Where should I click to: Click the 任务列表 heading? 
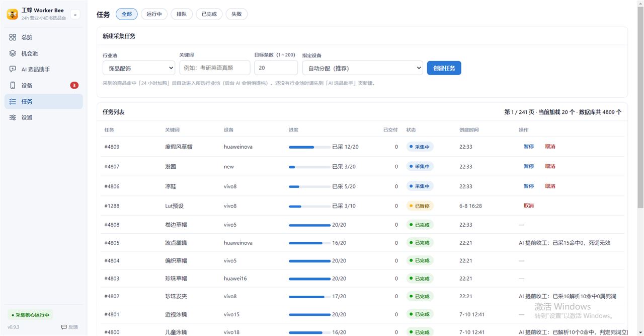tap(114, 112)
